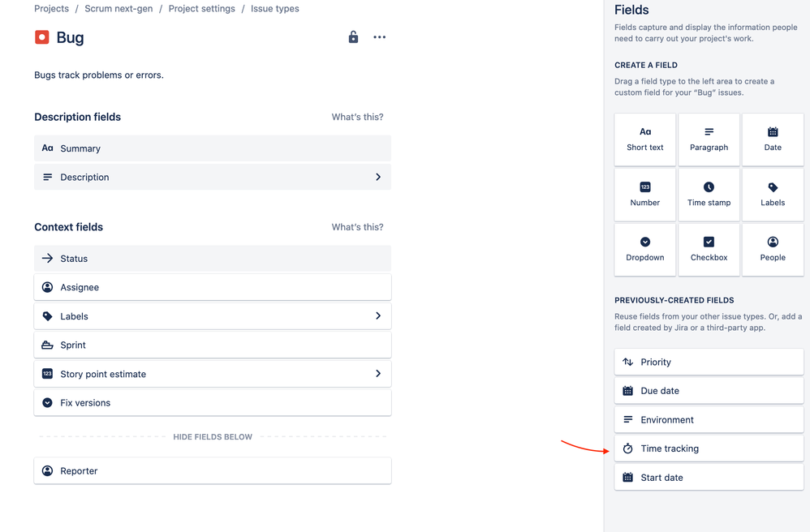Click the arrows icon beside Priority

[x=627, y=362]
